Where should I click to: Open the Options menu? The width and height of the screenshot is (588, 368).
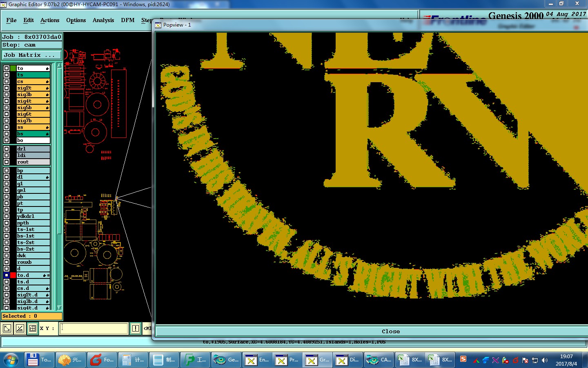coord(76,20)
